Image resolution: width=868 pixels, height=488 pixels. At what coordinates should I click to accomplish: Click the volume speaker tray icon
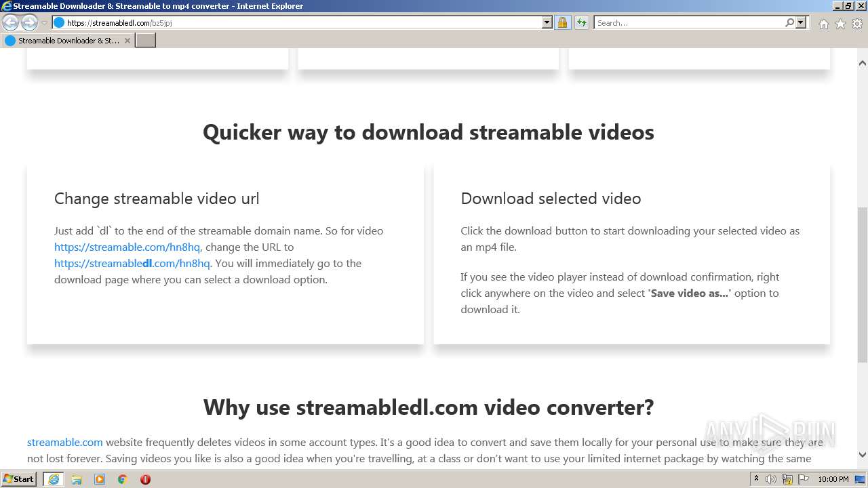tap(771, 479)
